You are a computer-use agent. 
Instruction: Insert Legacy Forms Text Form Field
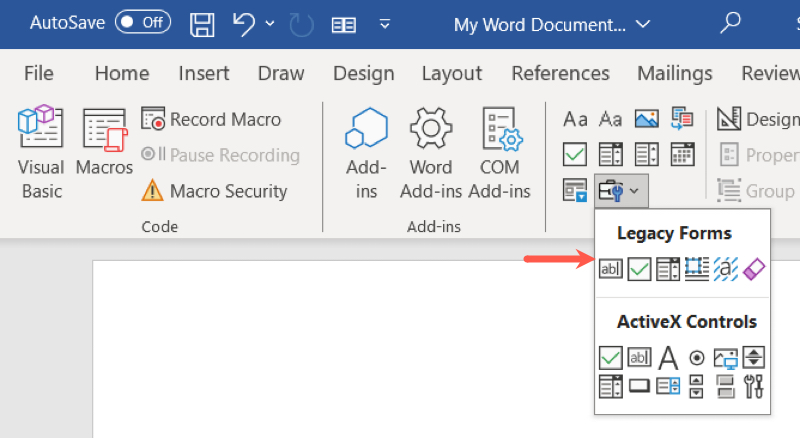[611, 269]
